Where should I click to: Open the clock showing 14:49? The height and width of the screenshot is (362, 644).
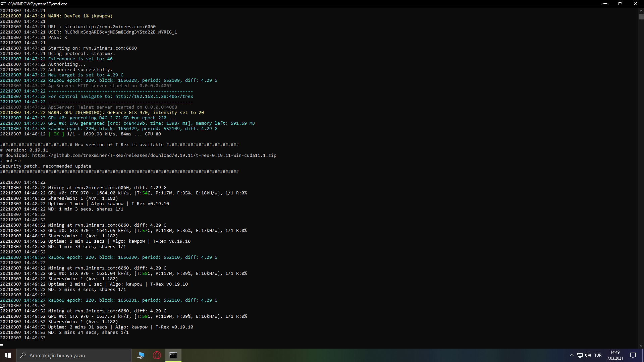pos(615,355)
